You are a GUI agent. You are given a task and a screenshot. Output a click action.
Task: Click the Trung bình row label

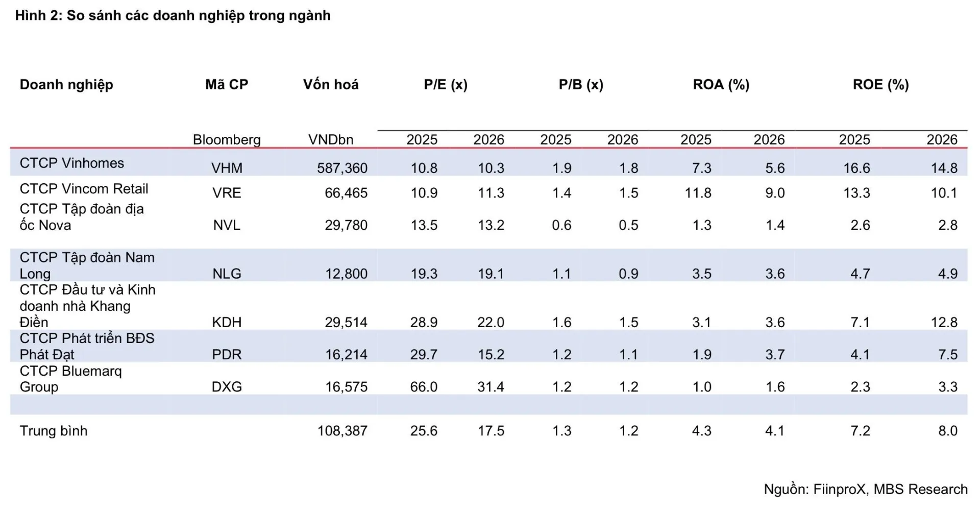[x=54, y=431]
